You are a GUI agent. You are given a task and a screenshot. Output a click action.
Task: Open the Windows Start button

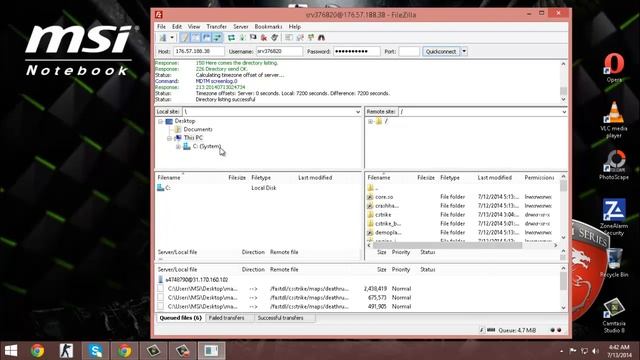coord(11,351)
